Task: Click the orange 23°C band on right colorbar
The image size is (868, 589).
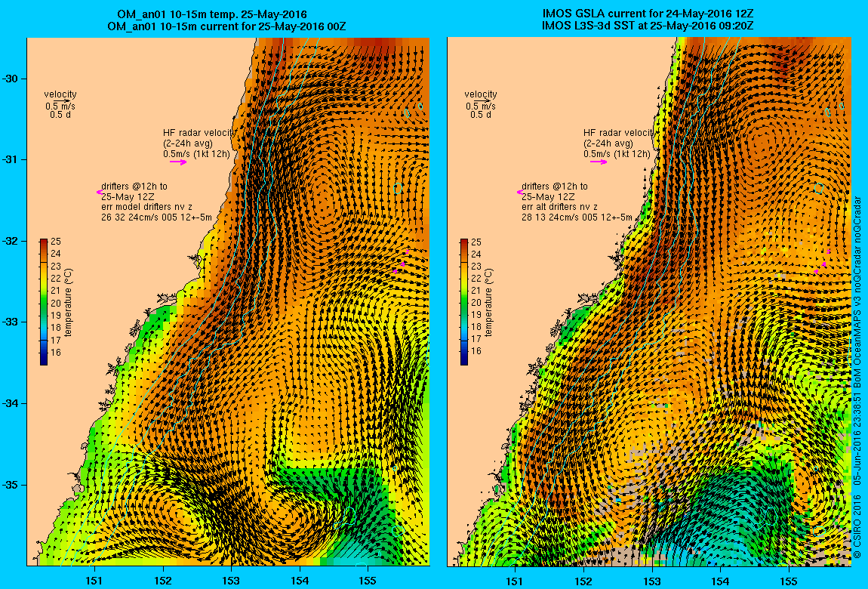Action: pyautogui.click(x=464, y=267)
